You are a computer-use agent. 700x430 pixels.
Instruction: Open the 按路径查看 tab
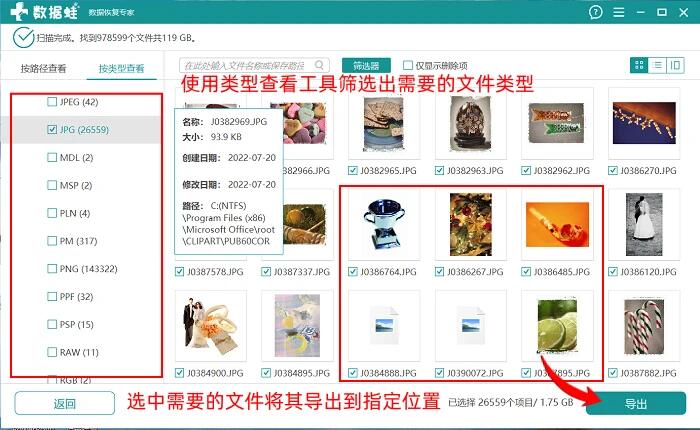click(x=43, y=69)
